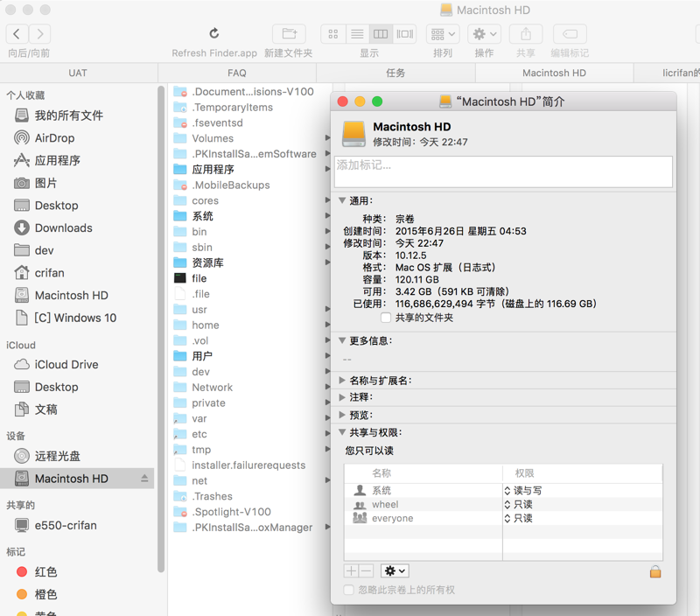Switch to the 任务 tab
This screenshot has height=616, width=700.
tap(395, 73)
